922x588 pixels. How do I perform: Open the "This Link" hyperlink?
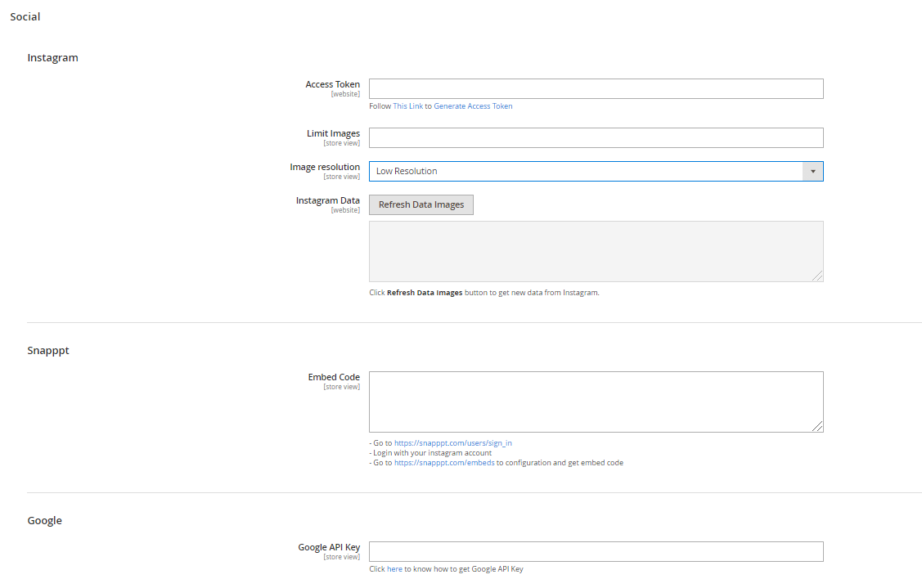point(407,106)
